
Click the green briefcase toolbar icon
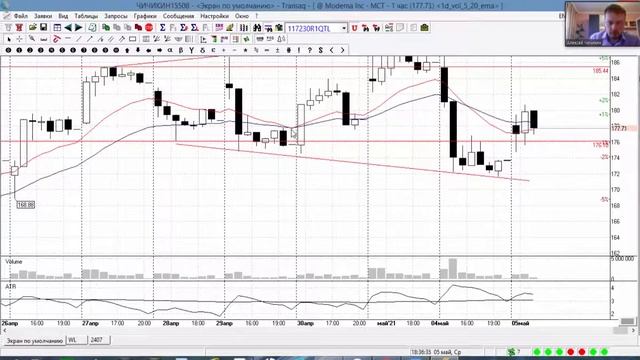click(424, 28)
